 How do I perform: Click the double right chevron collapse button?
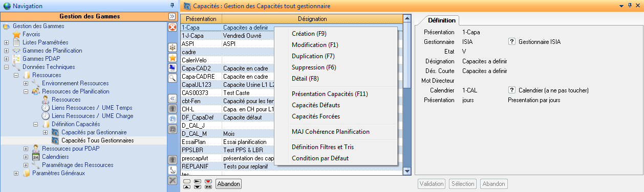173,16
